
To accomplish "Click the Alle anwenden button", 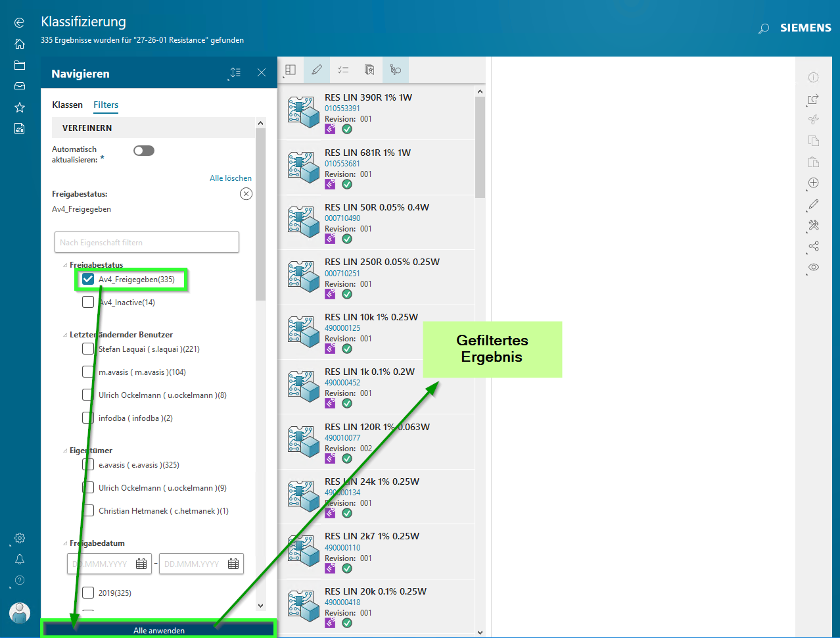I will pyautogui.click(x=159, y=630).
